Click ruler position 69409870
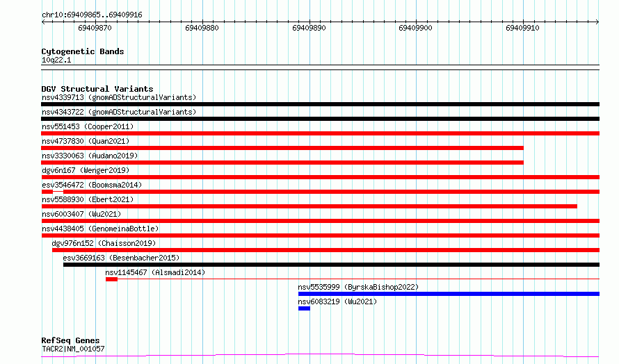This screenshot has width=619, height=364. [95, 28]
